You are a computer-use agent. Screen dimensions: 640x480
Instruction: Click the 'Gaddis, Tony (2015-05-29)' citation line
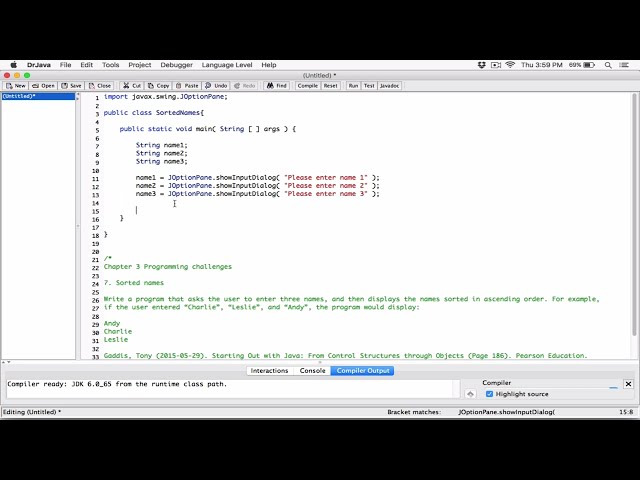click(x=345, y=356)
